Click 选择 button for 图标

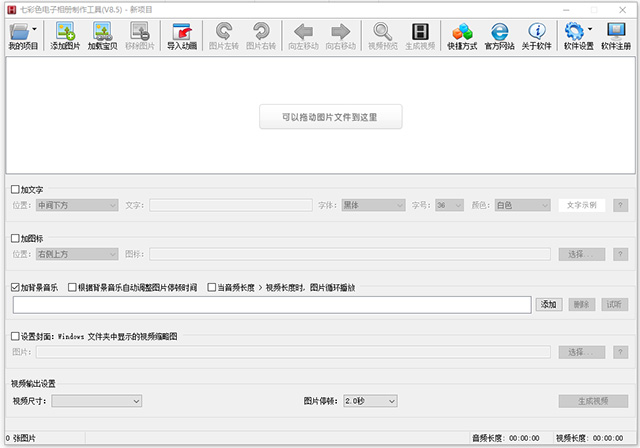click(x=582, y=254)
